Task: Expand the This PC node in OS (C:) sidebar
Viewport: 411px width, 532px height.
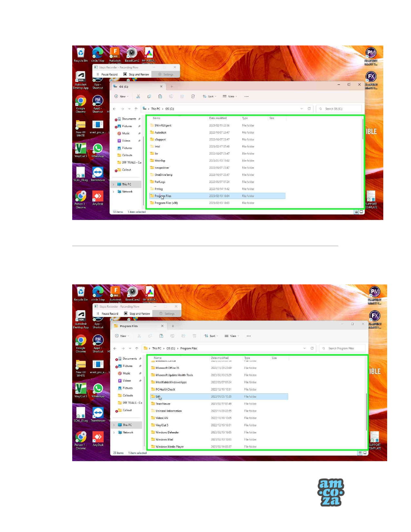Action: (113, 184)
